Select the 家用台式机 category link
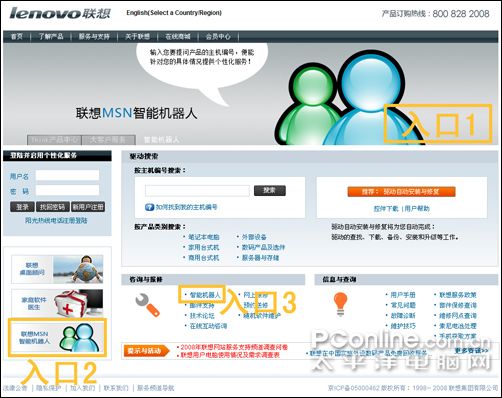This screenshot has width=502, height=398. pyautogui.click(x=204, y=247)
